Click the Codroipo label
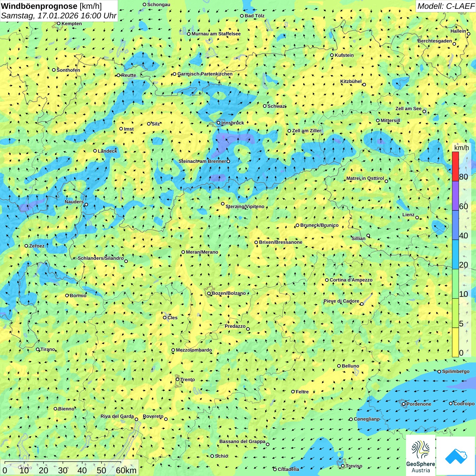 coord(464,404)
